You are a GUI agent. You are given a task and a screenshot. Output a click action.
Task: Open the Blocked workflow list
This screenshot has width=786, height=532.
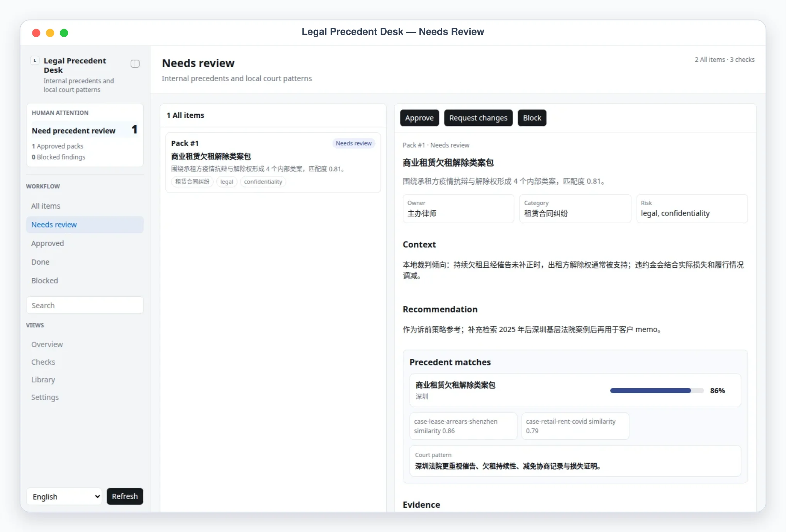point(85,281)
